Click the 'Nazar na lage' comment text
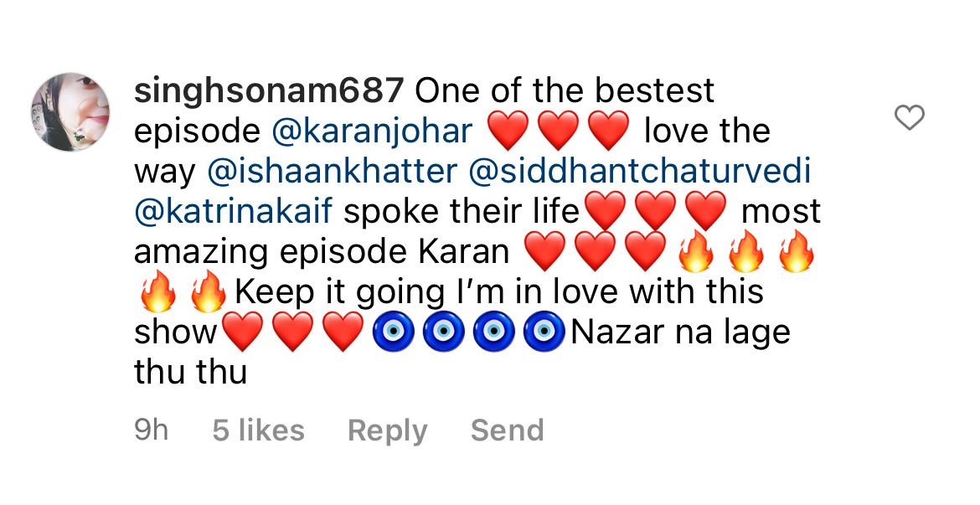This screenshot has height=505, width=980. pyautogui.click(x=681, y=332)
